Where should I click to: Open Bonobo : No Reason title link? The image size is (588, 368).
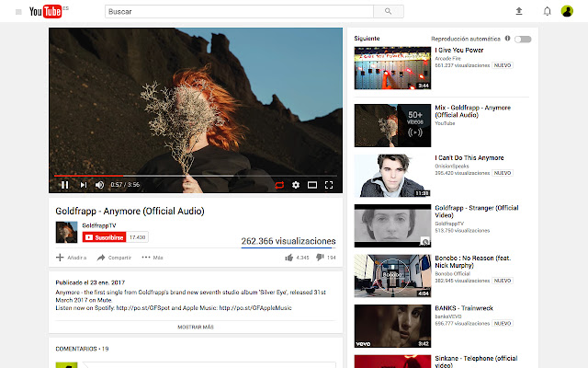point(473,261)
